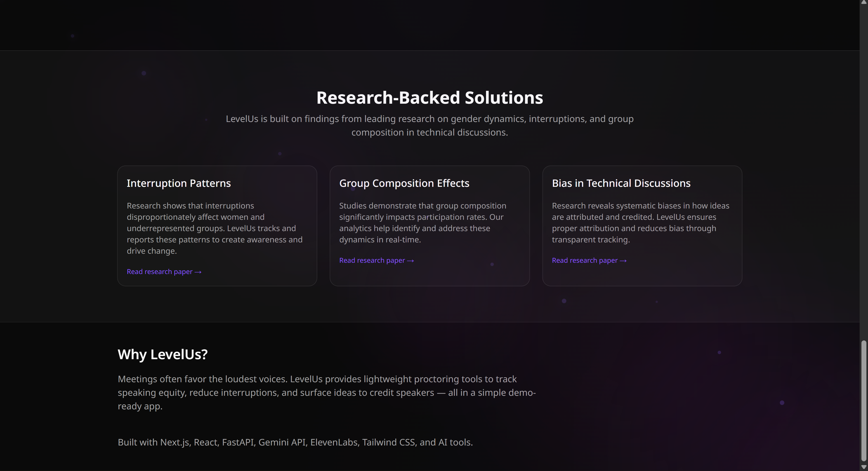Click the scrollbar down arrow

[x=864, y=467]
